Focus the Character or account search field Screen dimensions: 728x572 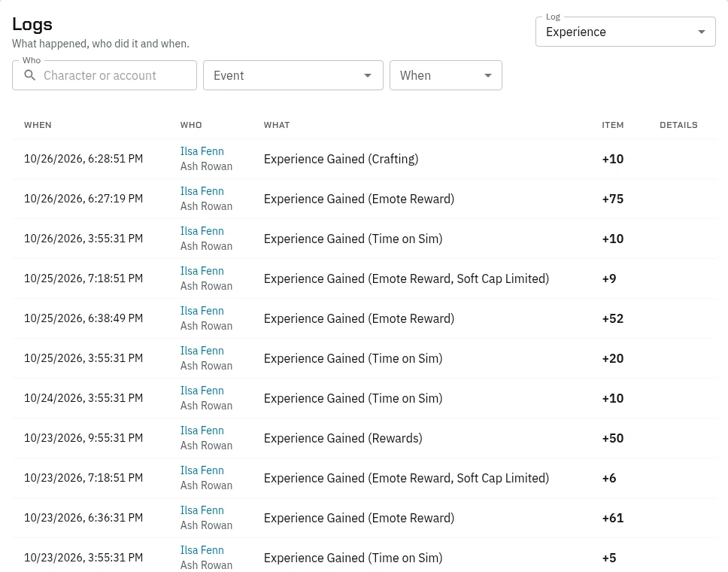pos(105,75)
